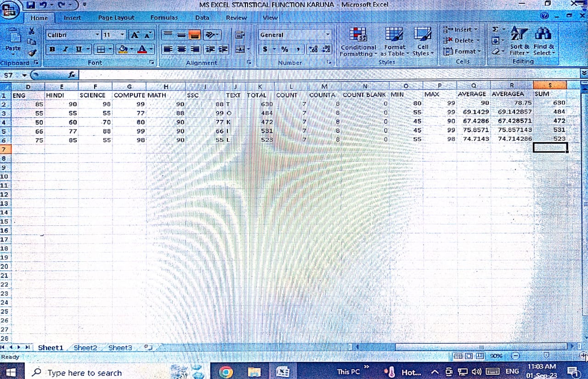Viewport: 588px width, 379px height.
Task: Expand the General number format dropdown
Action: coord(328,35)
